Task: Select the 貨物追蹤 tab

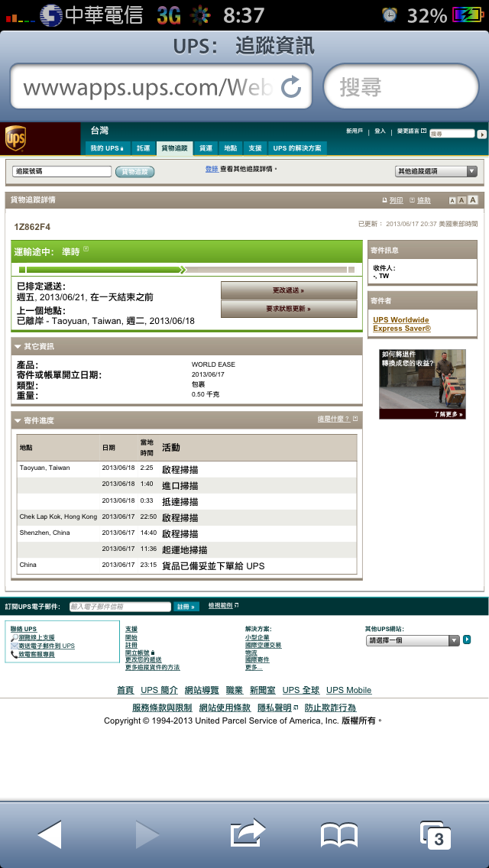Action: [x=174, y=148]
